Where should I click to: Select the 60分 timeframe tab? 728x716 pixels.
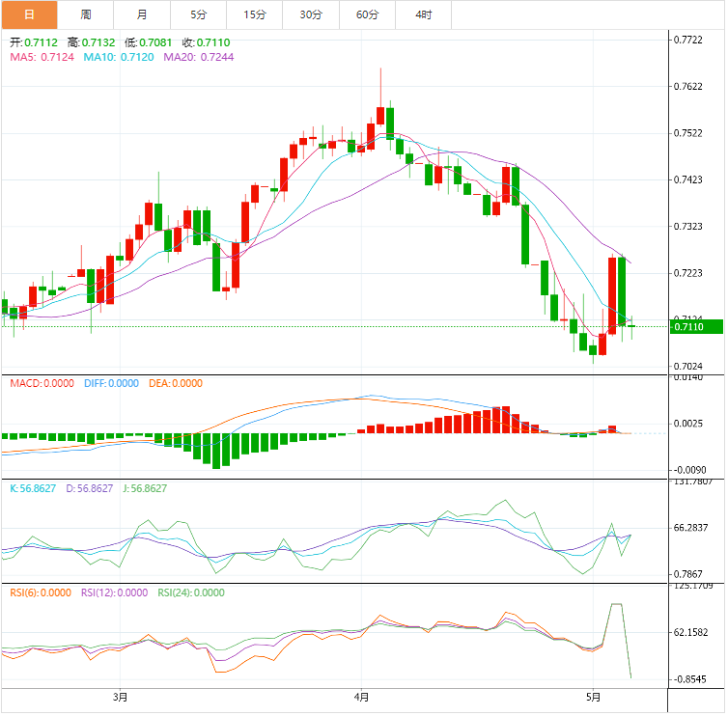click(368, 14)
